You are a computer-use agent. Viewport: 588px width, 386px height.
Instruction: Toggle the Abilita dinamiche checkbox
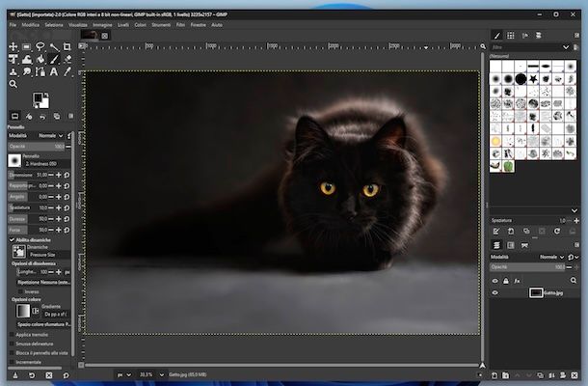point(12,240)
